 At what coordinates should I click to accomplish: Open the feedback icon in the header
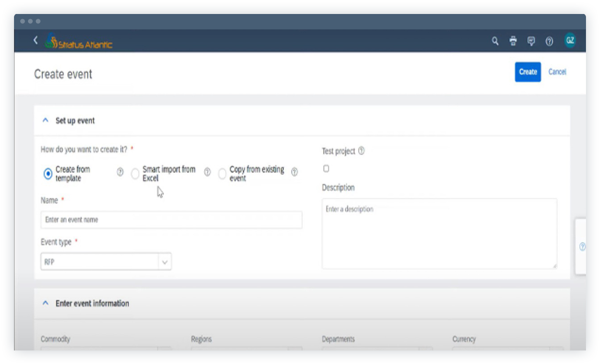coord(531,41)
